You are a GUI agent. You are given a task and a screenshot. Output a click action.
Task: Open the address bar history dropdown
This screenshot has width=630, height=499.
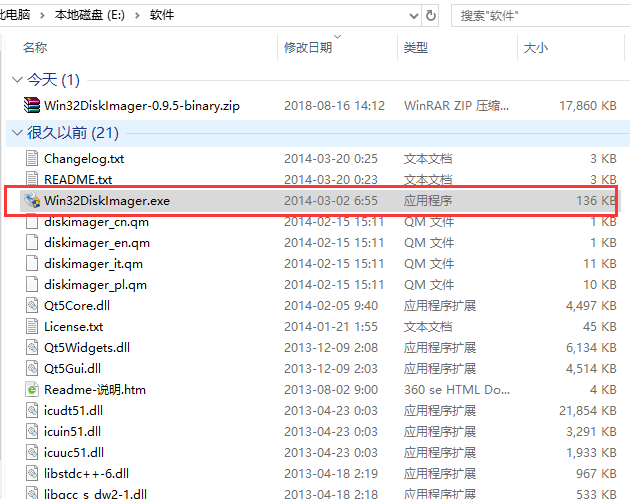click(x=410, y=17)
